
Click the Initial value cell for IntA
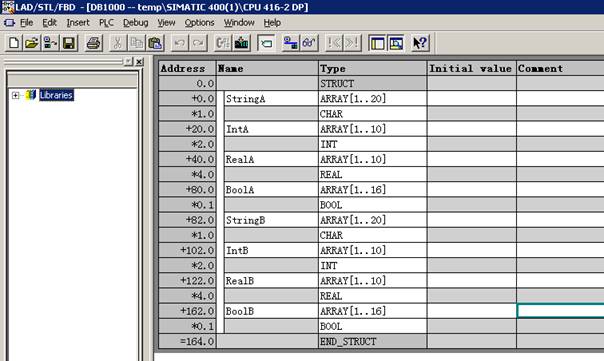[x=471, y=129]
